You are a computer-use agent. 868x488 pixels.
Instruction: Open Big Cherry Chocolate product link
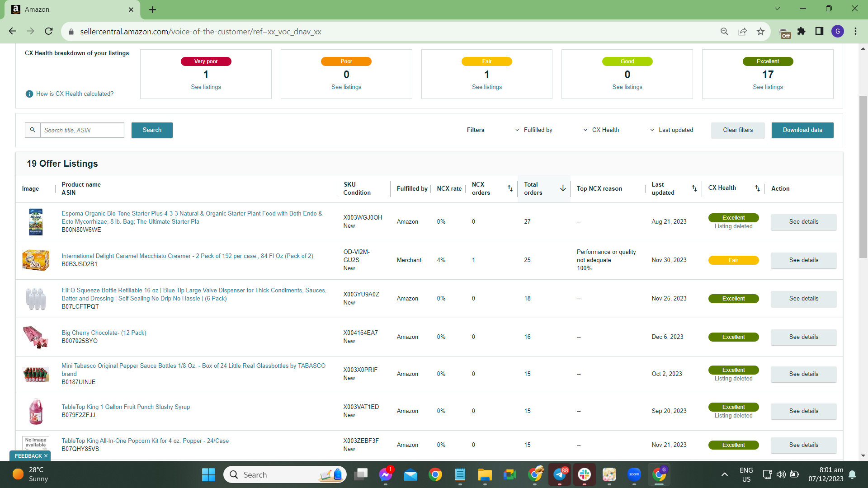(x=104, y=333)
